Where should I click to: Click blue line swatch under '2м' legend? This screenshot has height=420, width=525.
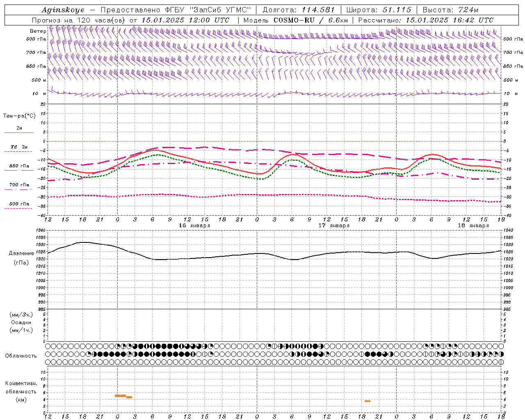[x=19, y=132]
